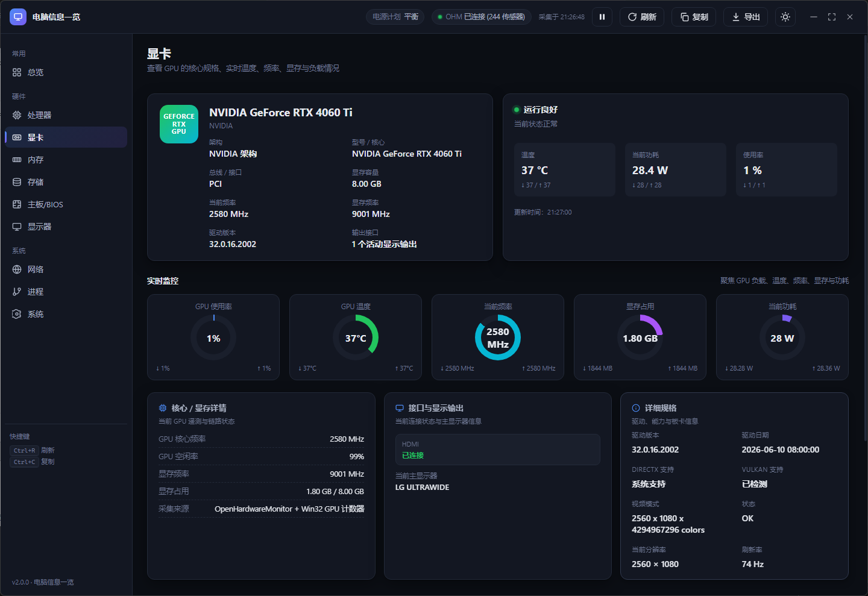Screen dimensions: 868x596
Task: Click the DIRECTX 支持 value 系统支持
Action: pyautogui.click(x=649, y=484)
